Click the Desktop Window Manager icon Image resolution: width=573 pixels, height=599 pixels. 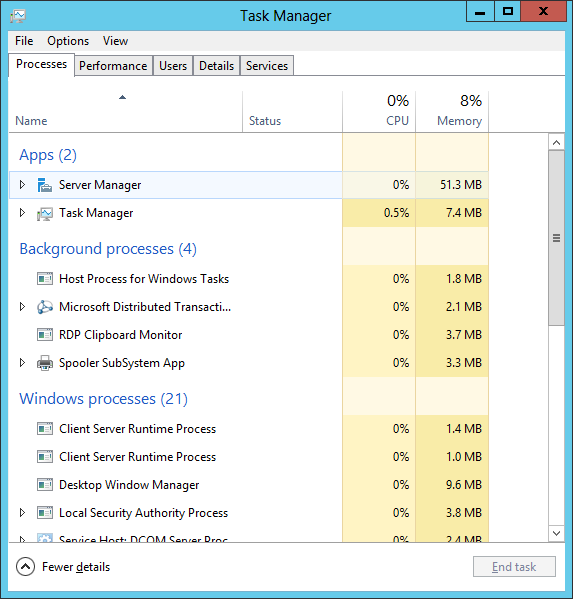(45, 485)
